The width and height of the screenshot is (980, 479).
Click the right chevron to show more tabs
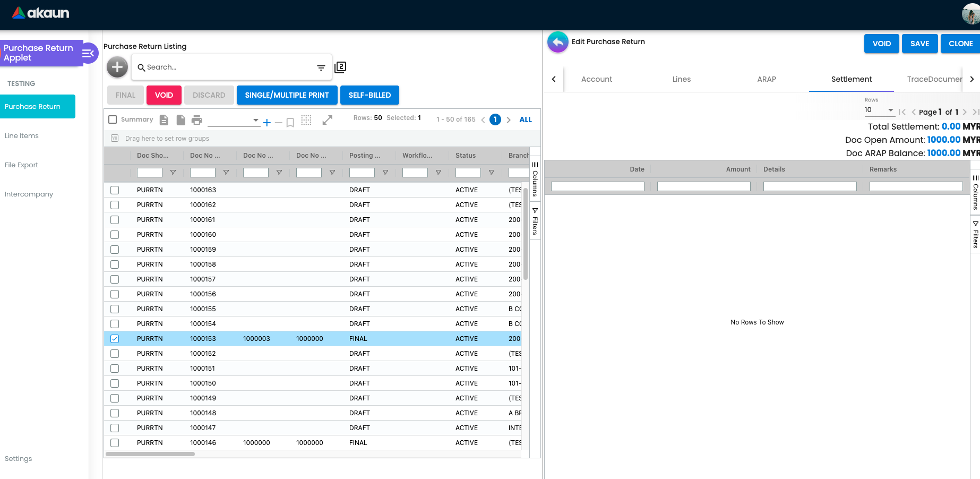pos(972,79)
